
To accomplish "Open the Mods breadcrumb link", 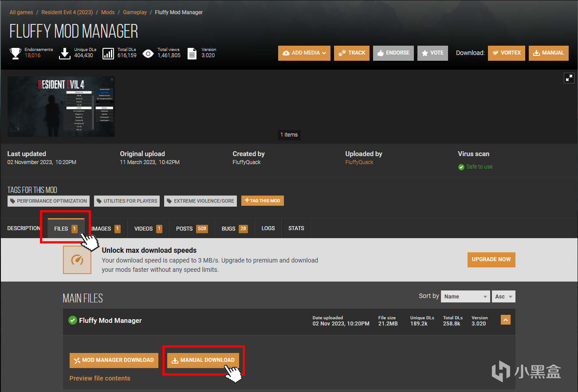I will 108,12.
